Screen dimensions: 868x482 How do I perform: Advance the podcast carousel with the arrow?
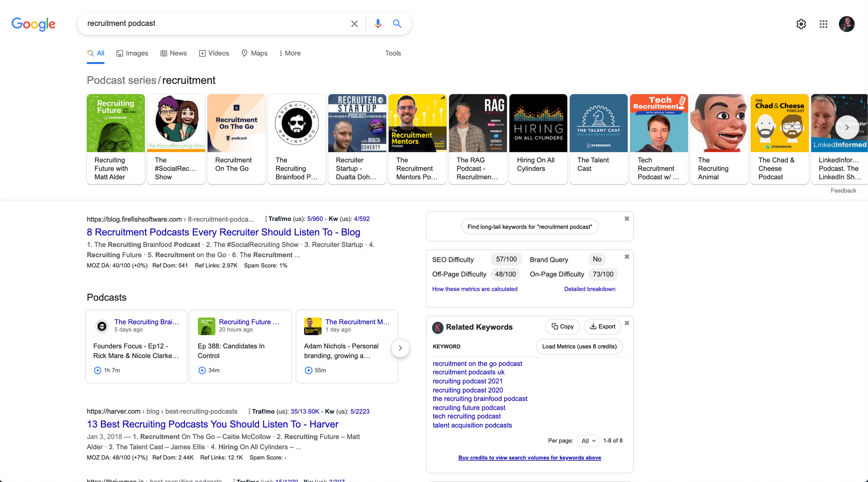847,127
